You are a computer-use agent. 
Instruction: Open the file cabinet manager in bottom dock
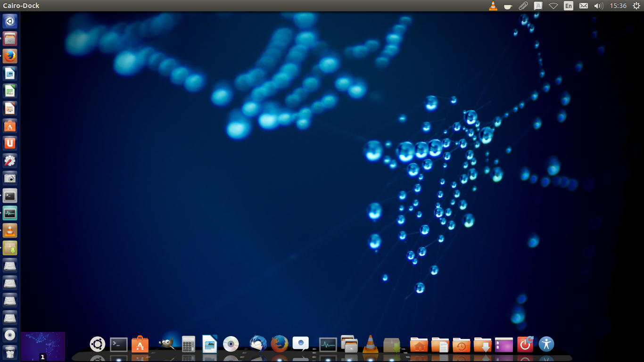click(349, 344)
